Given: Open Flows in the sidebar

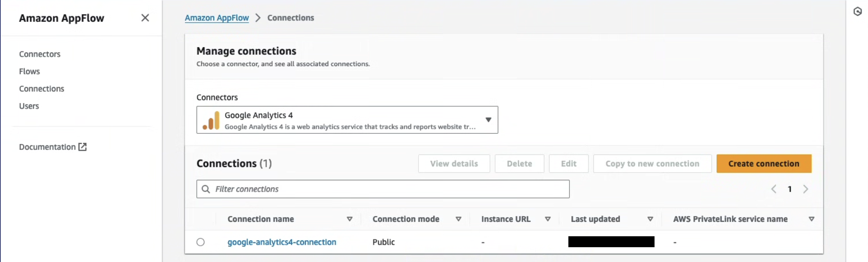Looking at the screenshot, I should (x=29, y=71).
